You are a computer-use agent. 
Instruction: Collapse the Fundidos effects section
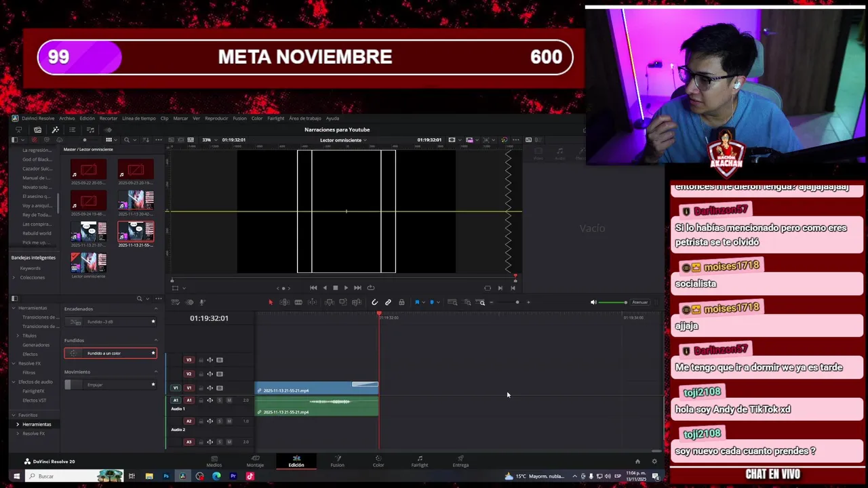pos(156,340)
